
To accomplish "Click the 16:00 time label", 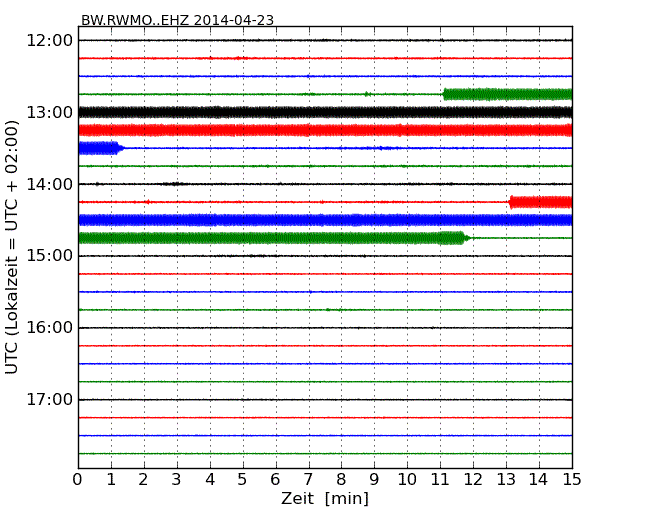I will pyautogui.click(x=50, y=328).
